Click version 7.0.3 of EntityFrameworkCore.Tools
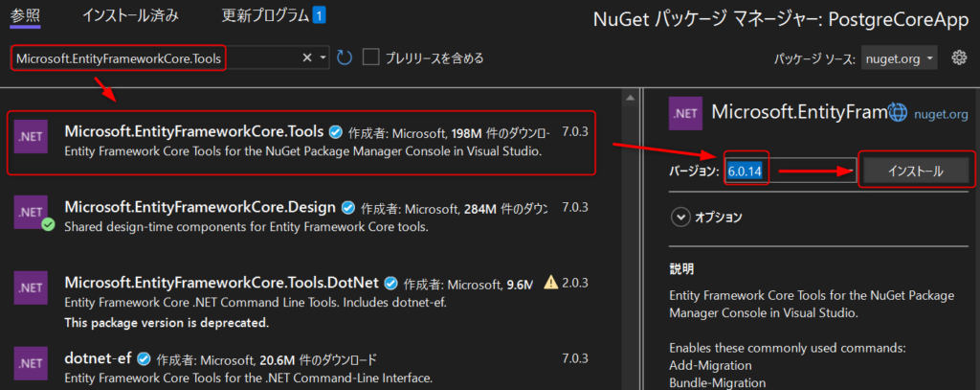The height and width of the screenshot is (390, 980). (x=575, y=132)
